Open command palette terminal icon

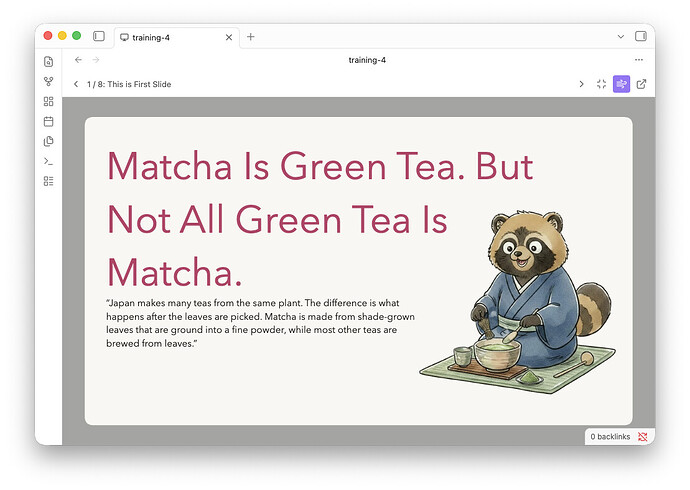tap(48, 161)
